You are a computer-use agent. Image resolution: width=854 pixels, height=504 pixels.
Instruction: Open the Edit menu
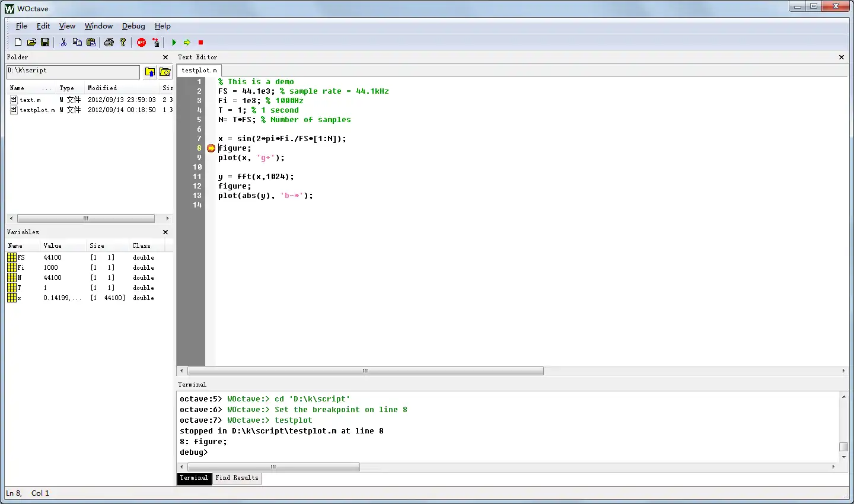(x=43, y=26)
